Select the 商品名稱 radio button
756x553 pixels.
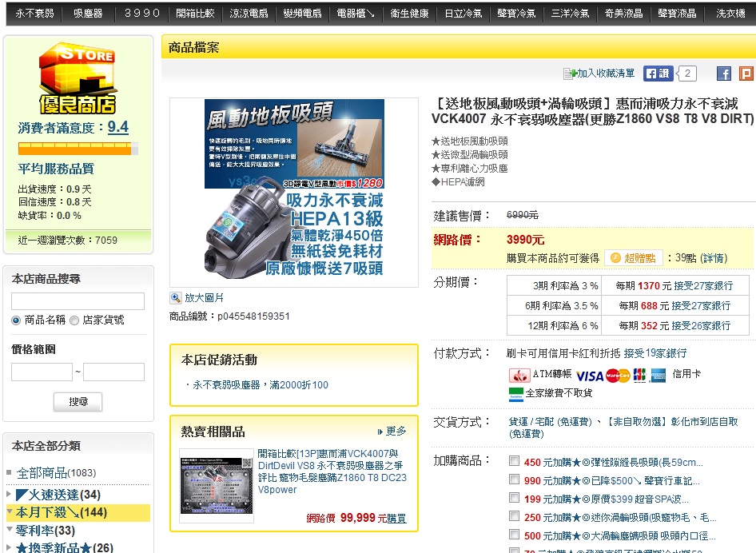pos(16,320)
